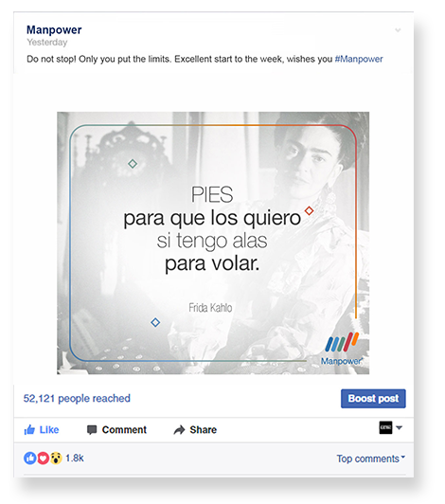Image resolution: width=445 pixels, height=504 pixels.
Task: Click the Wow face reaction emoji
Action: (x=56, y=458)
